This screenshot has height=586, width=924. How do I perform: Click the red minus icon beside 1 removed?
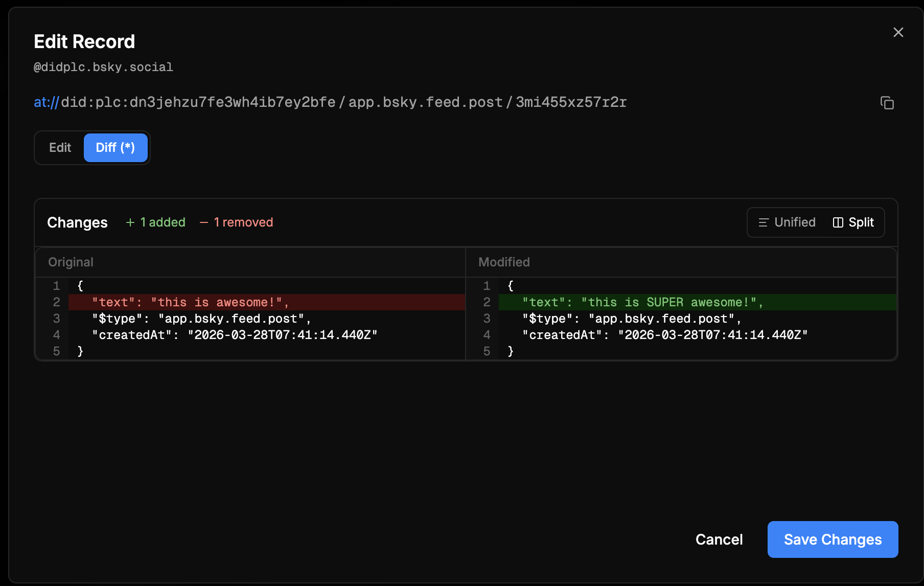204,222
